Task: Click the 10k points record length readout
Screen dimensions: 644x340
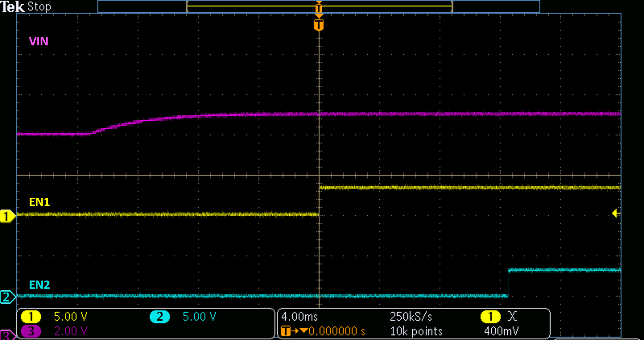Action: [416, 331]
